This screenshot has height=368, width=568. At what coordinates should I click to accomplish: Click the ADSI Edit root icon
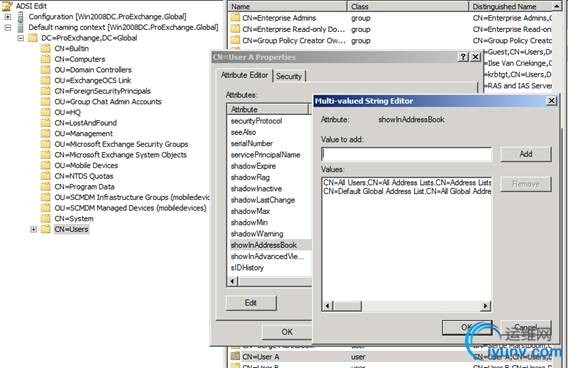click(x=7, y=5)
